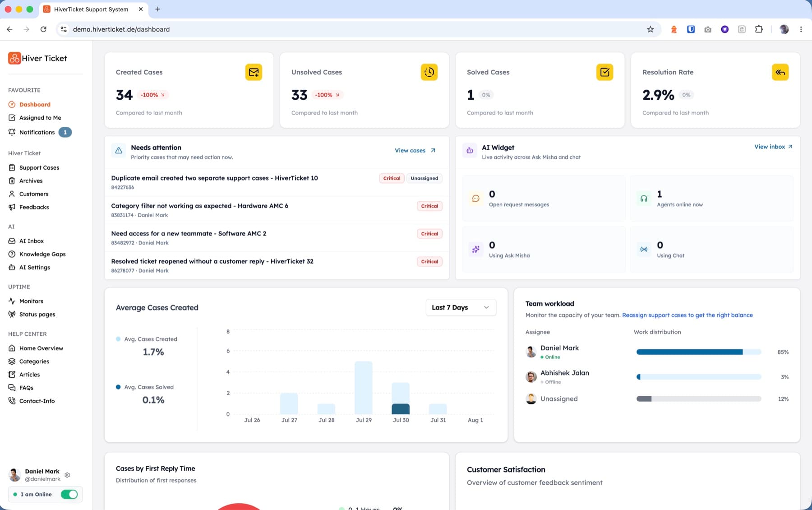Click Daniel Mark's avatar in Team workload
Image resolution: width=812 pixels, height=510 pixels.
click(531, 352)
